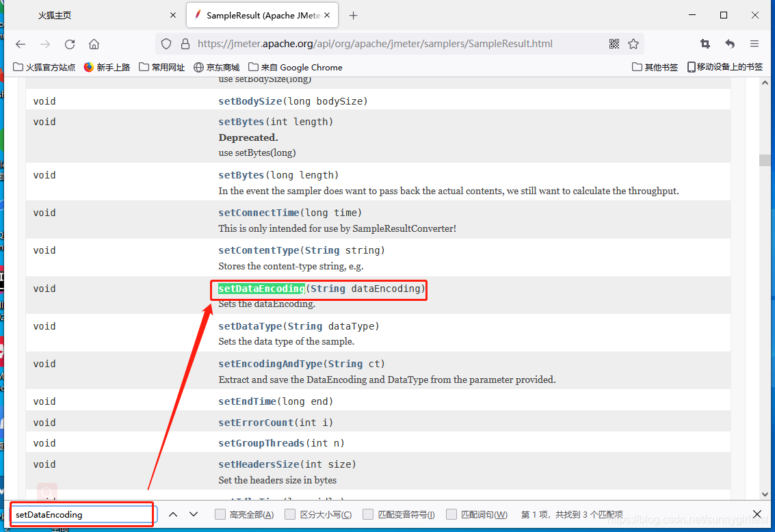
Task: Open the setConnectTime method link
Action: tap(259, 213)
